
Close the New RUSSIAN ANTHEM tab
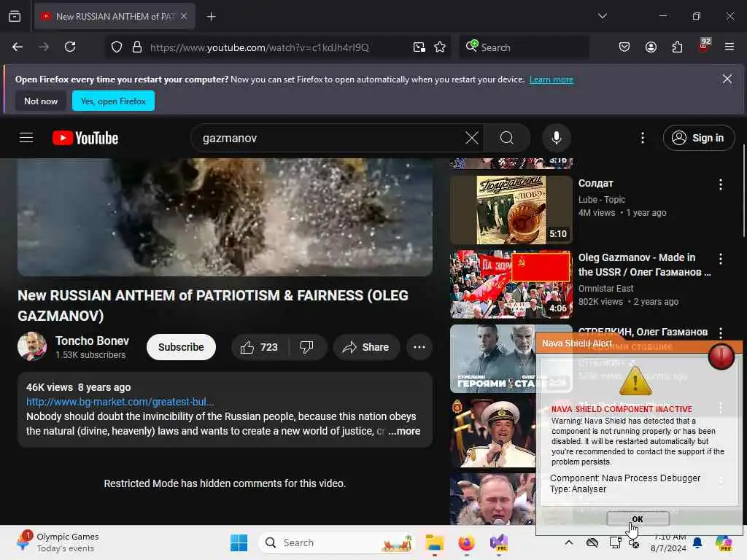pos(184,16)
